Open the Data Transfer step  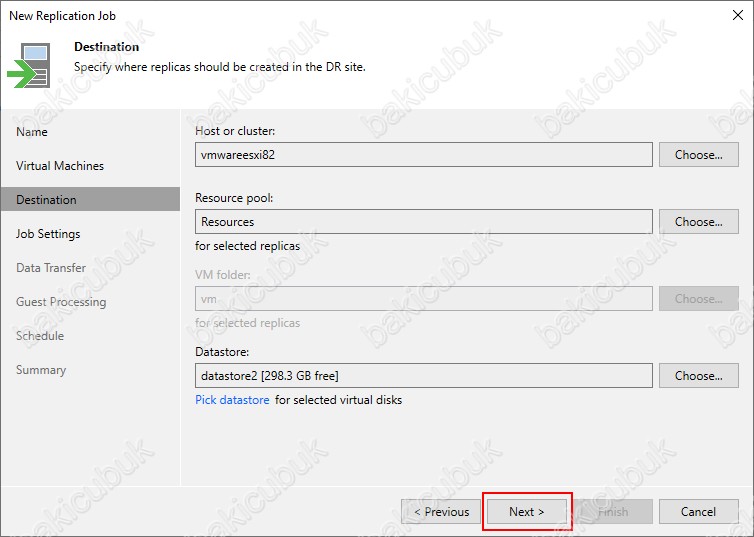click(51, 267)
